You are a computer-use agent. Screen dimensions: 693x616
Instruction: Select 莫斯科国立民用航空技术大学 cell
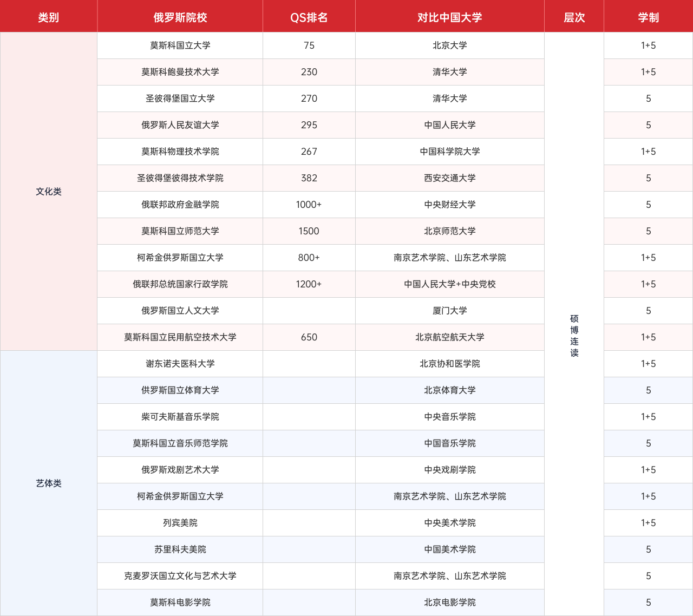[x=180, y=337]
